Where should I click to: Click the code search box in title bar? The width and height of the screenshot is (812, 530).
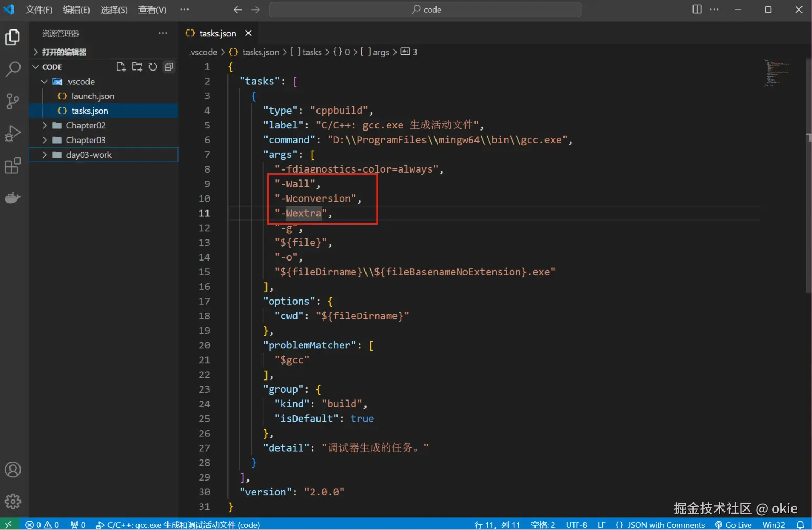pos(425,9)
